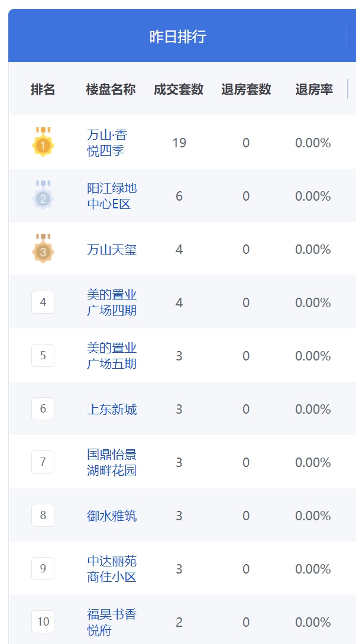This screenshot has width=356, height=644.
Task: Open the 万山天玺 property link
Action: click(112, 249)
